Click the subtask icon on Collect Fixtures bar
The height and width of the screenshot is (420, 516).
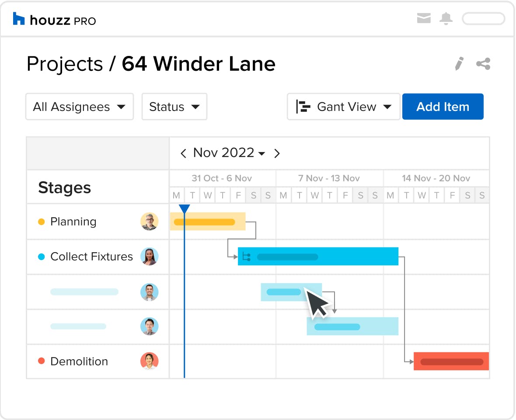[246, 257]
